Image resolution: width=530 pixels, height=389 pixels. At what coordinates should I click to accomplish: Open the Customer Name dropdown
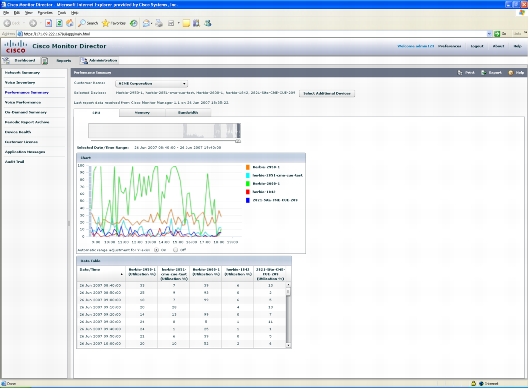pyautogui.click(x=151, y=83)
